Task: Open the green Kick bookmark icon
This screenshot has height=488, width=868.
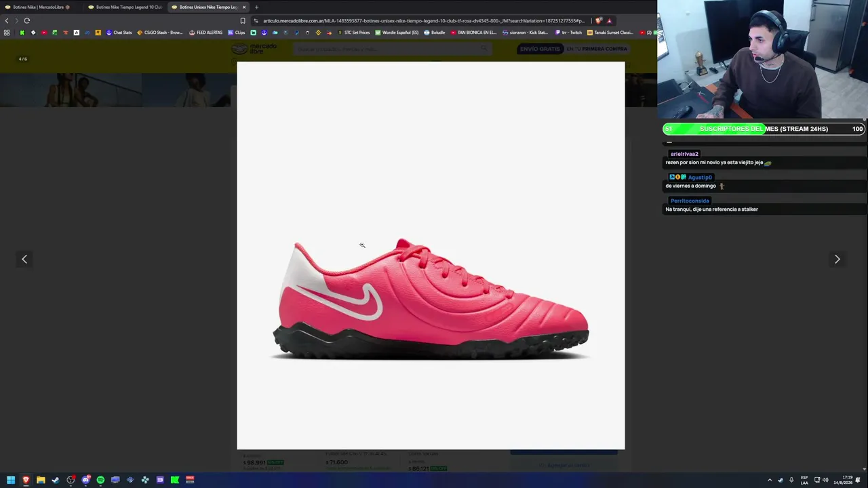Action: pyautogui.click(x=22, y=33)
